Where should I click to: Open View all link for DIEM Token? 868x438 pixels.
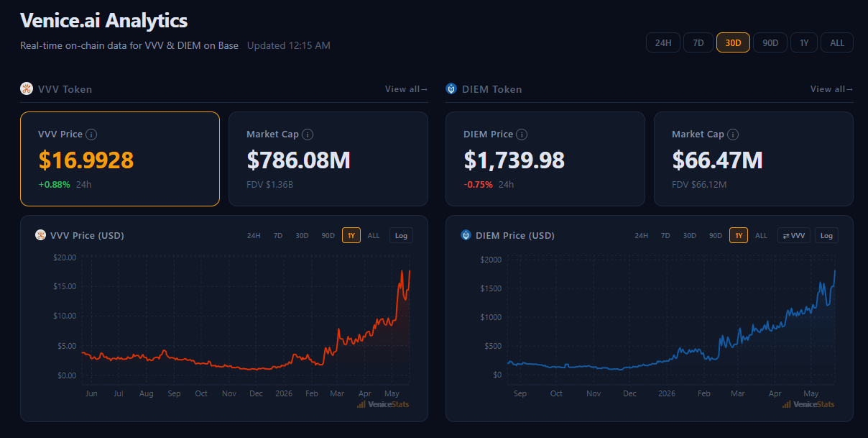tap(831, 89)
